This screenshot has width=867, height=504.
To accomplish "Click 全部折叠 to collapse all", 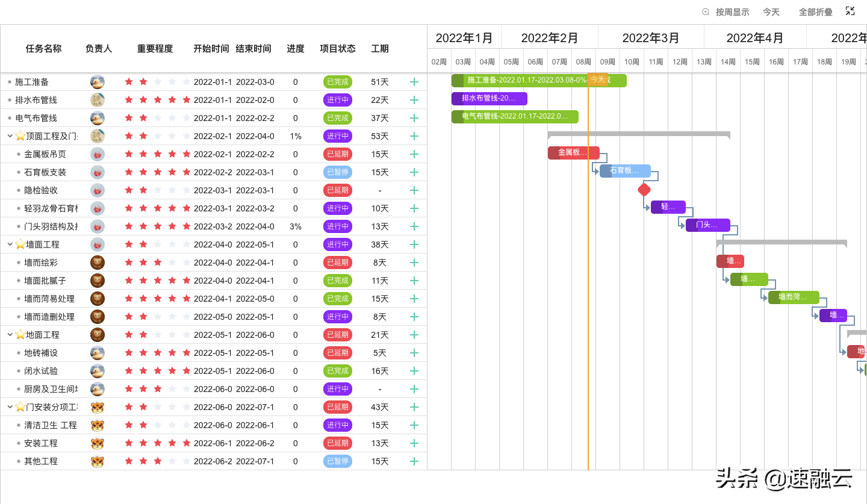I will [816, 12].
